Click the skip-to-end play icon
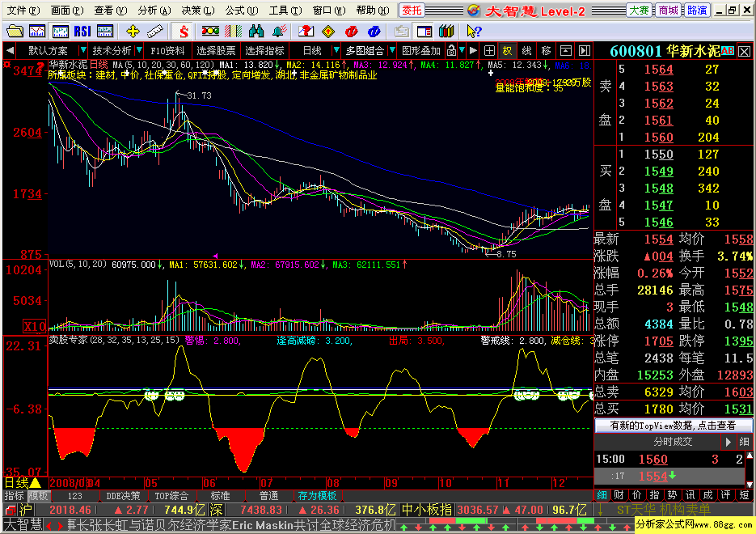 click(585, 50)
